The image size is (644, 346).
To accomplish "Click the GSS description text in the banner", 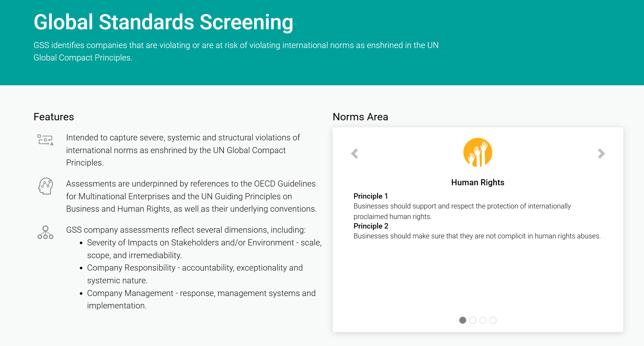I will click(236, 51).
